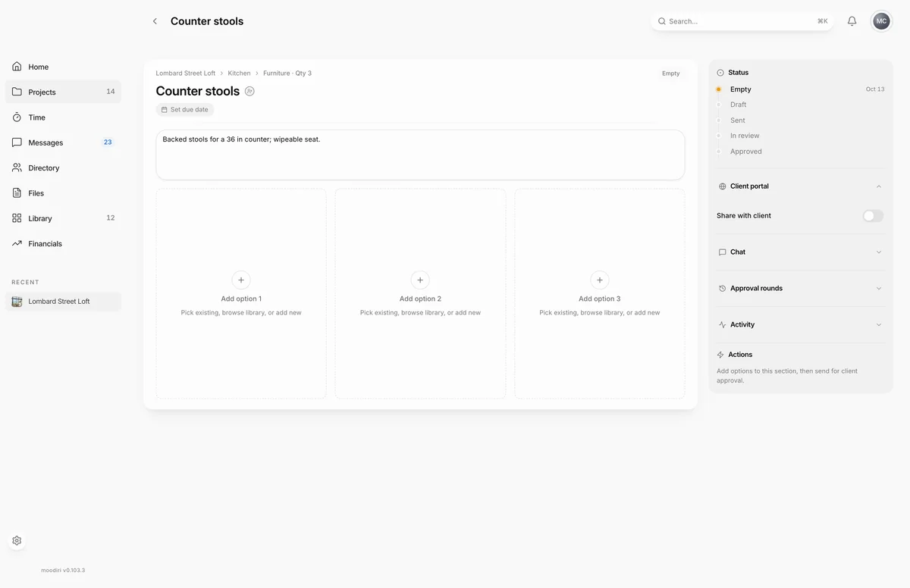Select the Draft status option
Viewport: 910px width, 588px height.
(738, 105)
